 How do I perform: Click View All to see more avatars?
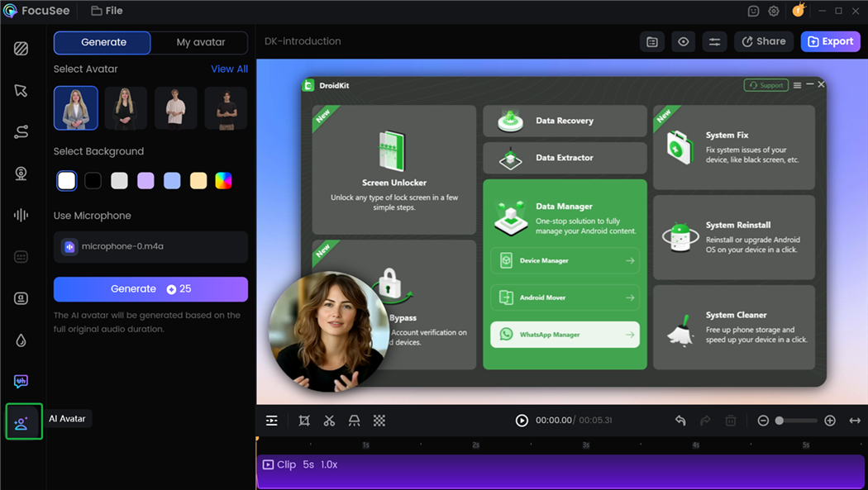(229, 69)
